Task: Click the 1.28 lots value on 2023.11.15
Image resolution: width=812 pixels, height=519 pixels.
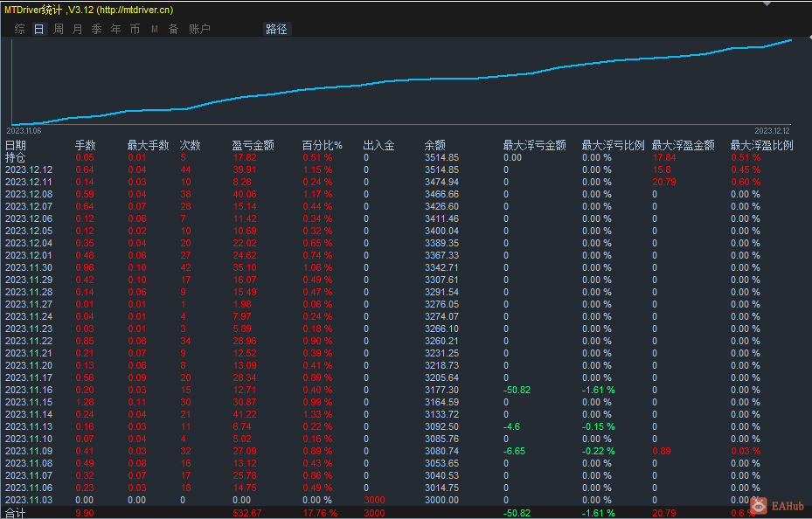Action: point(85,402)
